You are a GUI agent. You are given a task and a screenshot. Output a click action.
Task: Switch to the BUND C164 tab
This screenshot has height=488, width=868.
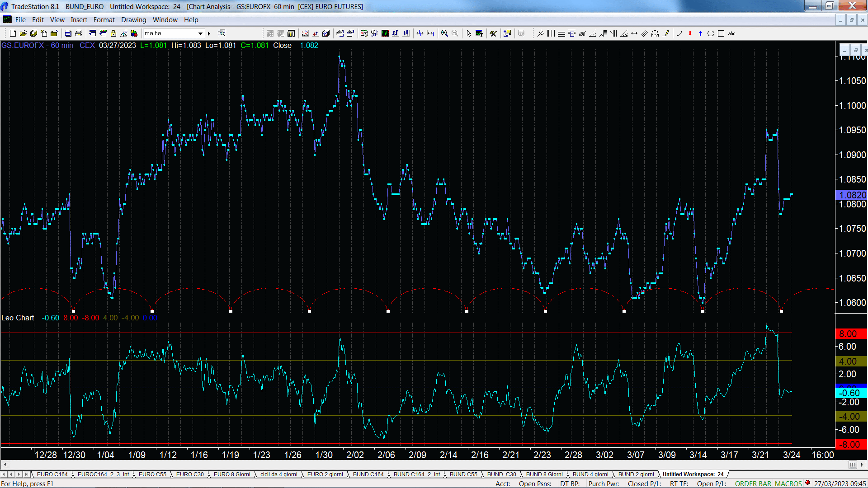coord(368,474)
